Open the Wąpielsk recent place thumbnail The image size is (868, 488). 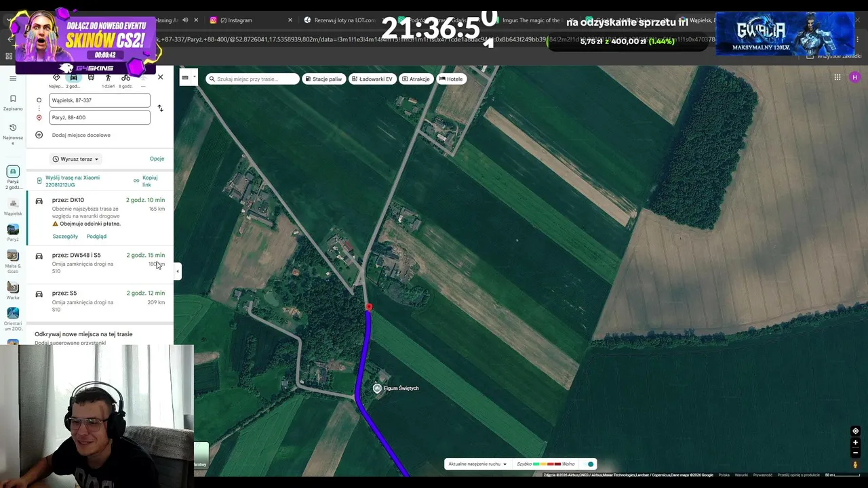[x=13, y=207]
